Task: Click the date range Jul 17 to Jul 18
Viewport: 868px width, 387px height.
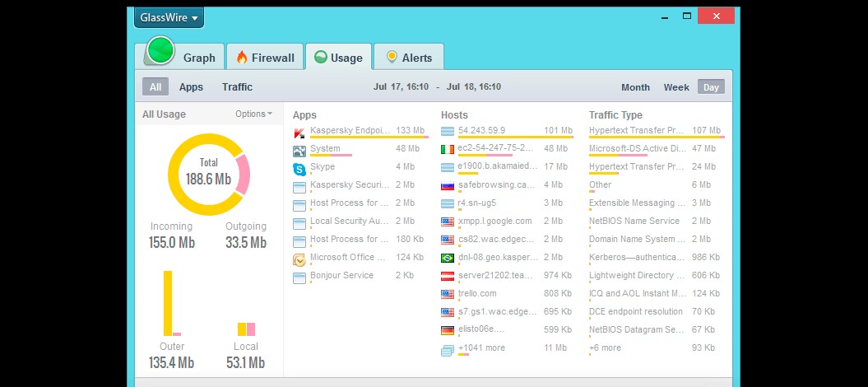Action: pyautogui.click(x=437, y=87)
